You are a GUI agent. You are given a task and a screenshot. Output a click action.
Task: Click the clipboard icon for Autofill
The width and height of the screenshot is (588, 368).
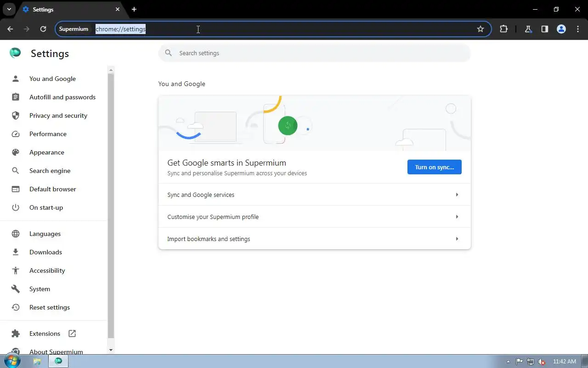(16, 97)
